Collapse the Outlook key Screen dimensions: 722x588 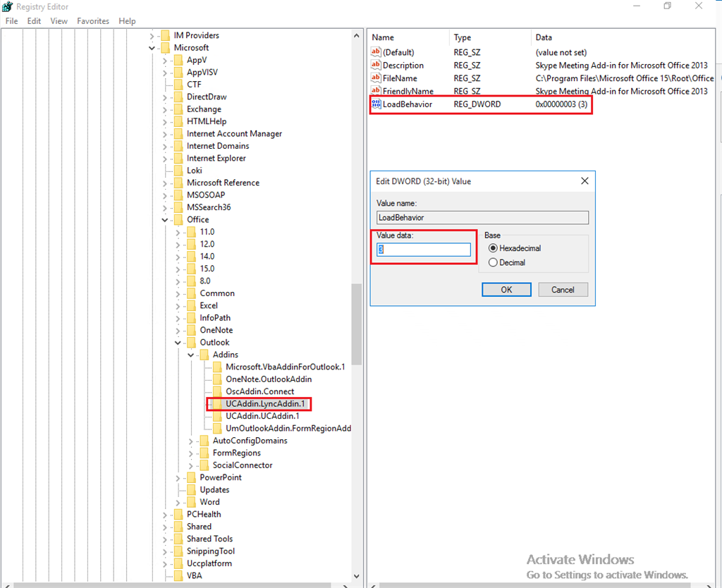point(178,343)
